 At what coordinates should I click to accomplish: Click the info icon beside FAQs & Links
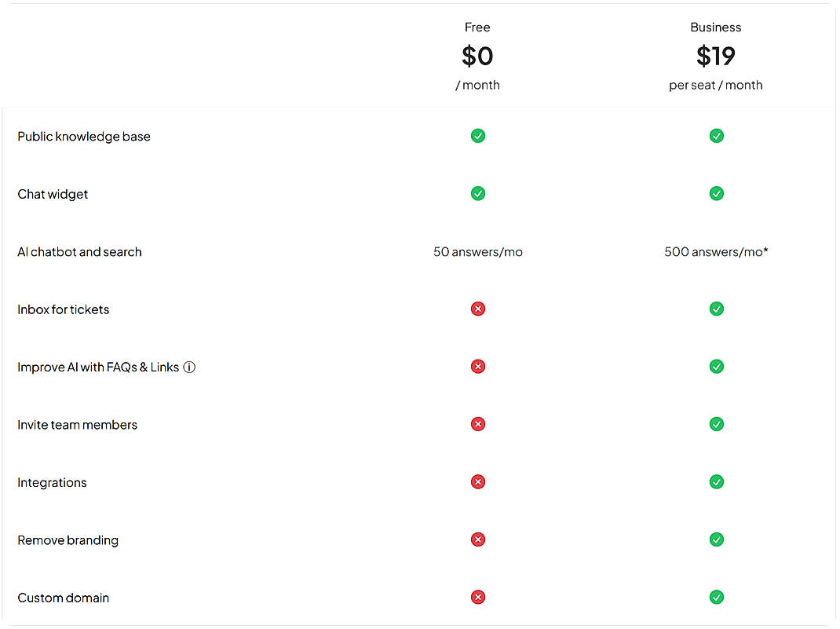pos(189,367)
